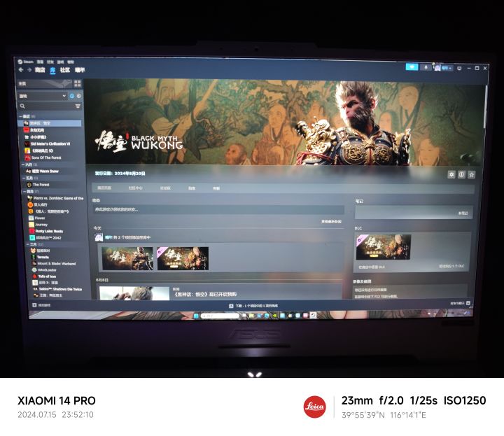Screen dimensions: 504x436
Task: Toggle sort by recent activity clock icon
Action: (78, 96)
